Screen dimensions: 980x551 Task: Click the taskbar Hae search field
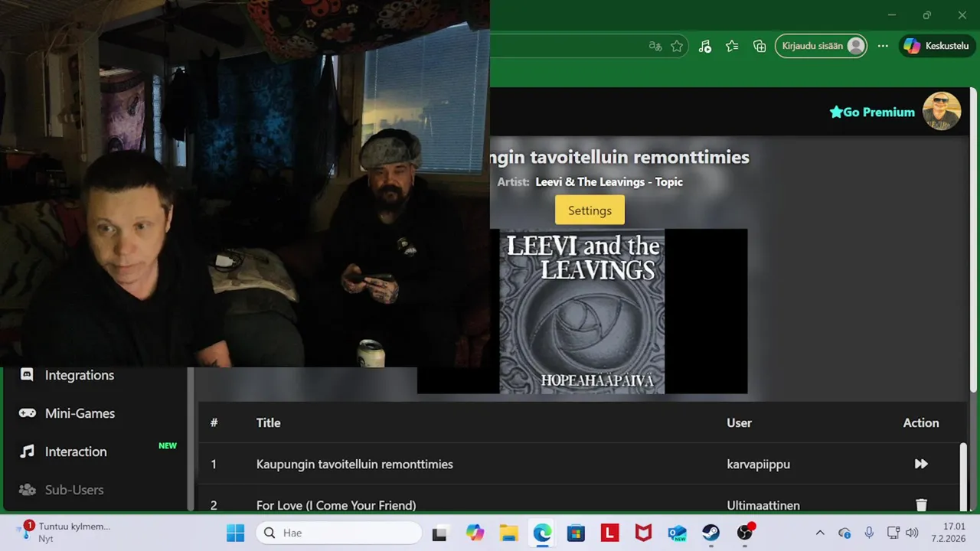pos(338,533)
